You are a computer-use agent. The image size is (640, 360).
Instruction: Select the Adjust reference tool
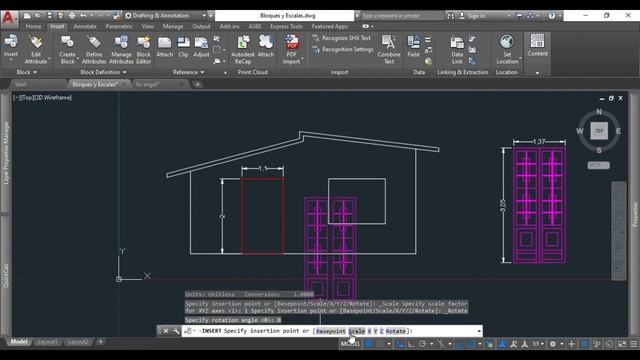point(201,47)
